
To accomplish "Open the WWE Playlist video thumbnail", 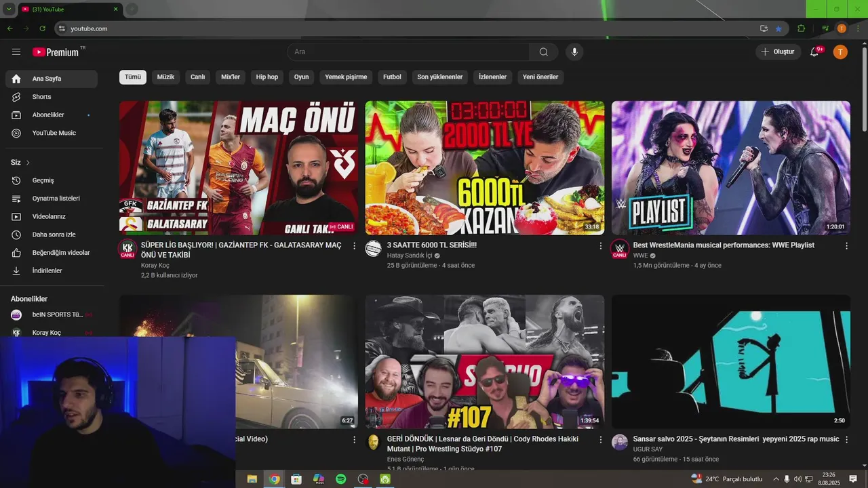I will tap(731, 168).
